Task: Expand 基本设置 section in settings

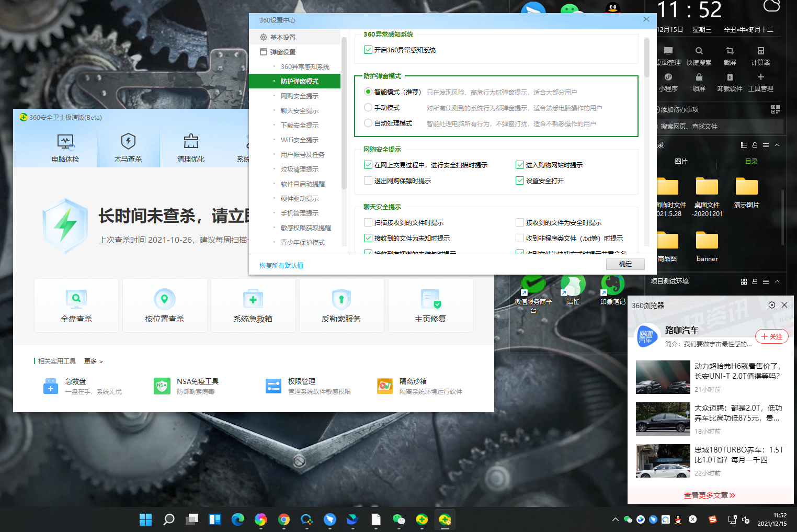Action: click(x=295, y=38)
